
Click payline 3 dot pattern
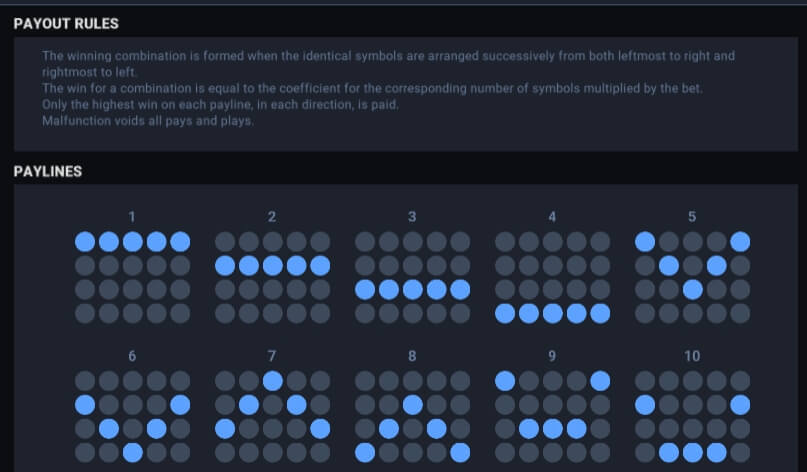point(412,277)
